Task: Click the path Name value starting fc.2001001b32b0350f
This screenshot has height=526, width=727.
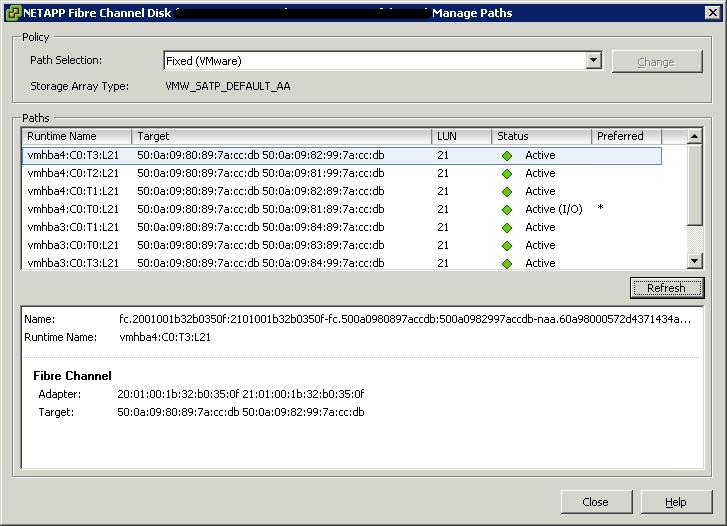Action: 405,319
